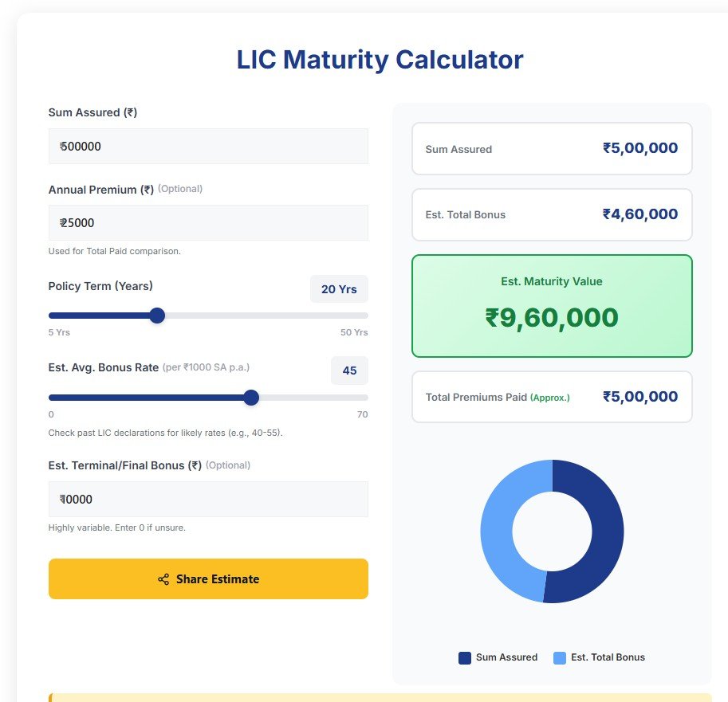Click the Est. Avg. Bonus Rate slider handle
The width and height of the screenshot is (728, 702).
pyautogui.click(x=251, y=397)
